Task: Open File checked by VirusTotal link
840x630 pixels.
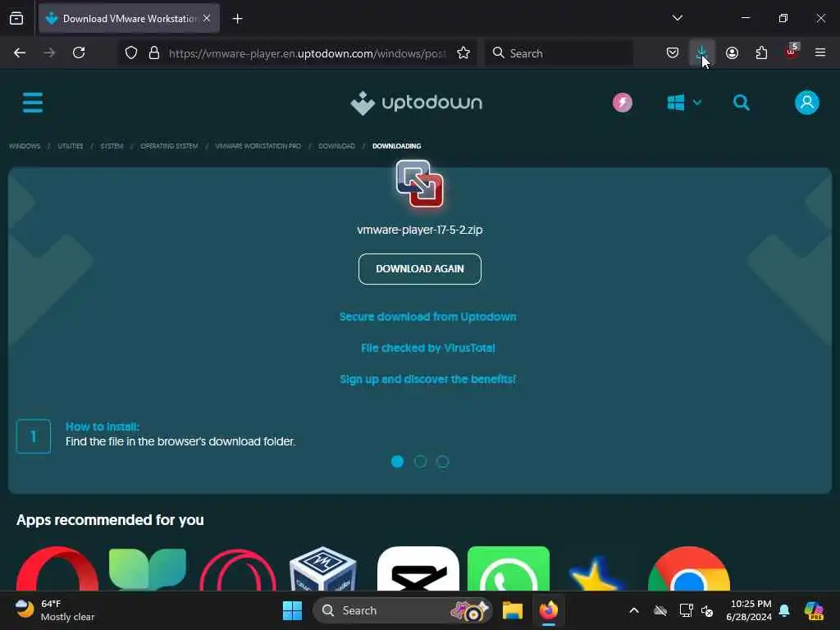Action: pyautogui.click(x=427, y=348)
